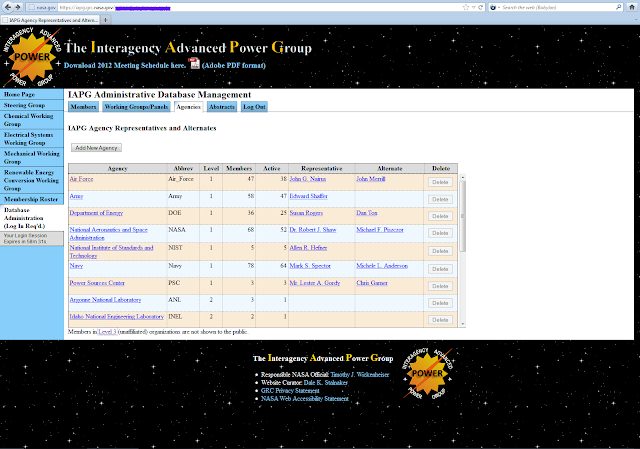Click the browser home icon

click(x=631, y=7)
